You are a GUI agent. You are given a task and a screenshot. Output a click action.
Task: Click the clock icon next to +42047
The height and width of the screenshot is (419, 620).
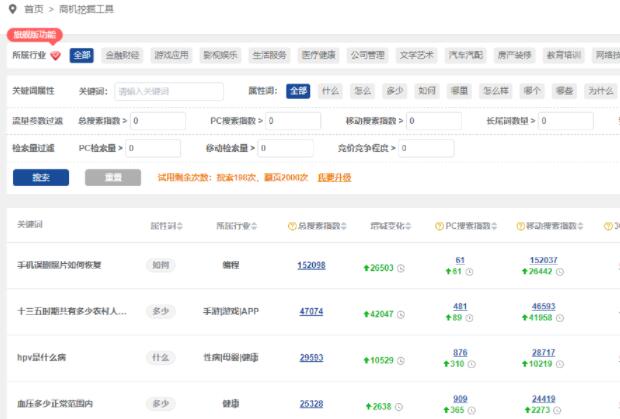pos(400,313)
